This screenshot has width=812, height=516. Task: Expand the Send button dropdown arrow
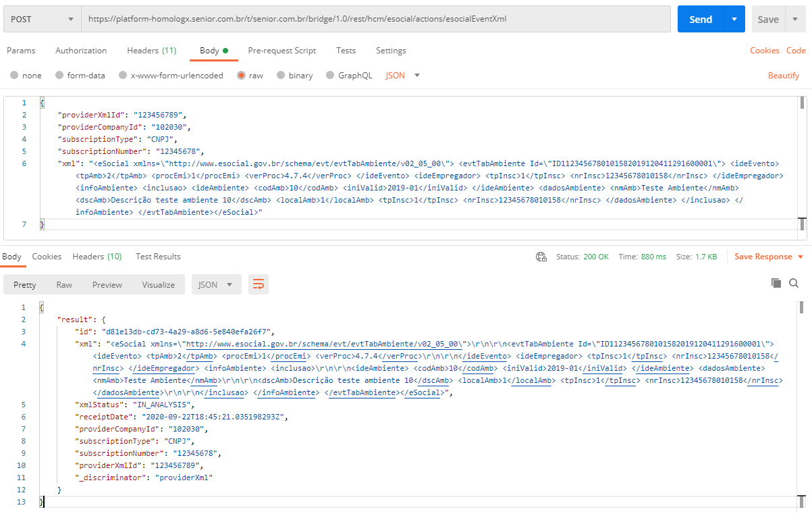click(x=734, y=20)
